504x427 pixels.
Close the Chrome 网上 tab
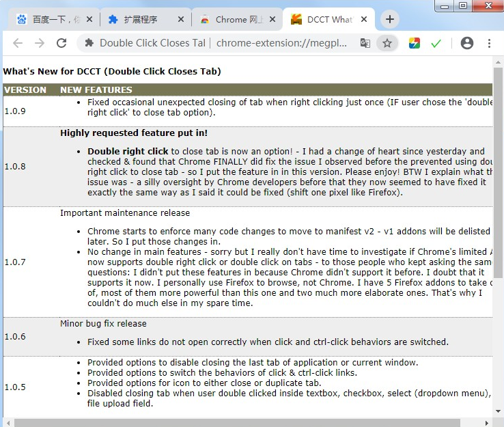click(272, 20)
